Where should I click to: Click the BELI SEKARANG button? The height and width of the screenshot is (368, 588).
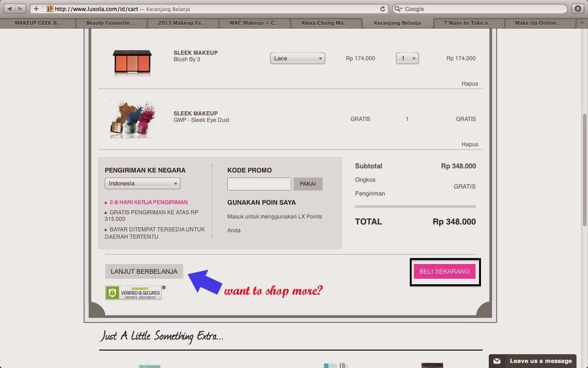(444, 271)
